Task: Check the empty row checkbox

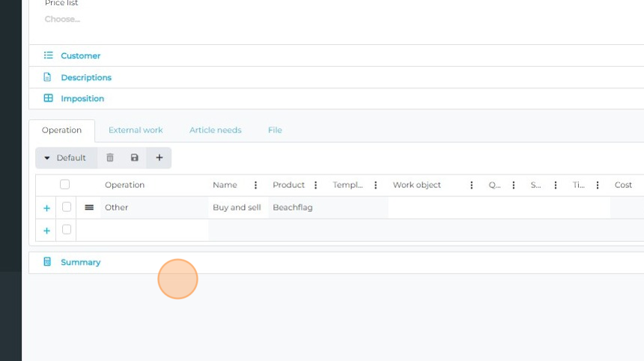Action: (x=67, y=229)
